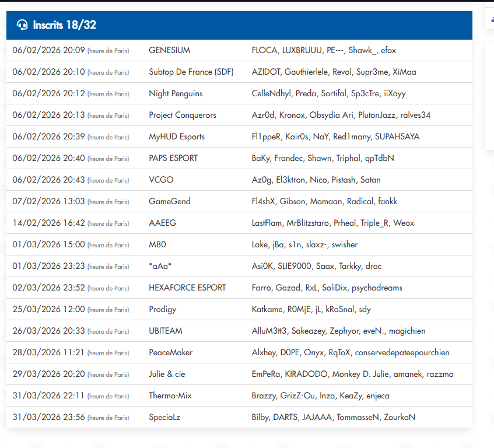494x448 pixels.
Task: Select the date 06/02/2026 20:40
Action: pyautogui.click(x=48, y=158)
